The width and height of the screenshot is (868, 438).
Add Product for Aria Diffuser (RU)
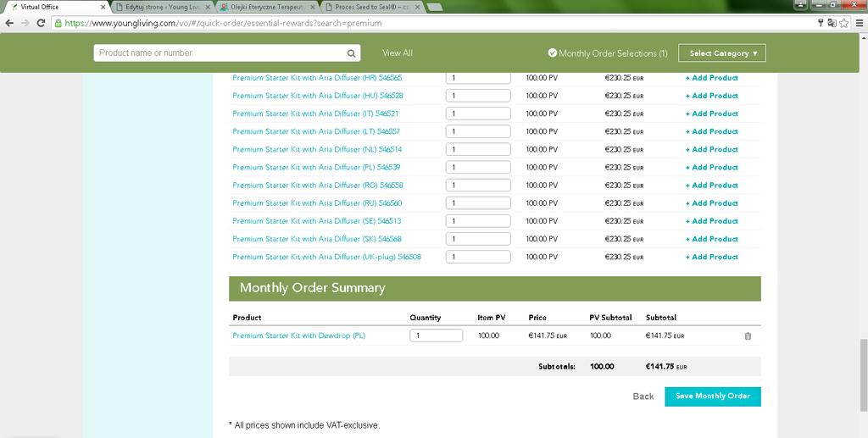pyautogui.click(x=712, y=203)
